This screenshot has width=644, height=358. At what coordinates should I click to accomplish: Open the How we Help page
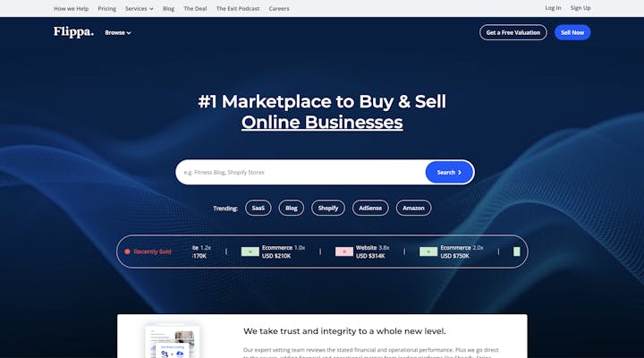pyautogui.click(x=71, y=8)
